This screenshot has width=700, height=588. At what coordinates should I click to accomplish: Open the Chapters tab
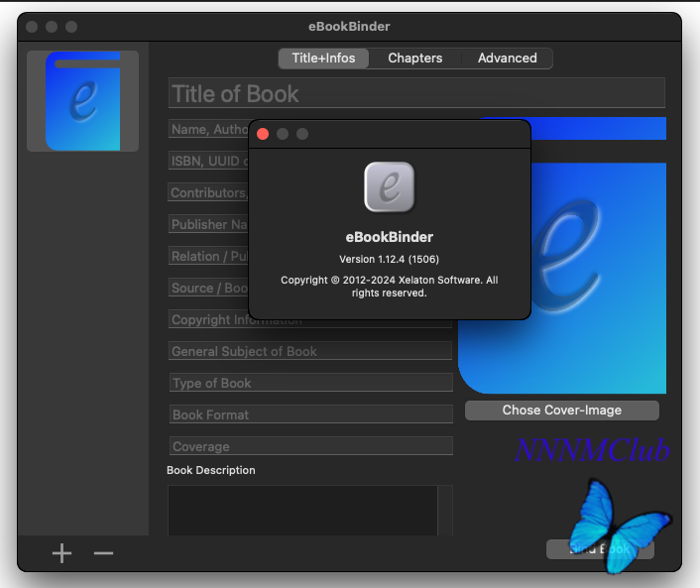click(415, 59)
